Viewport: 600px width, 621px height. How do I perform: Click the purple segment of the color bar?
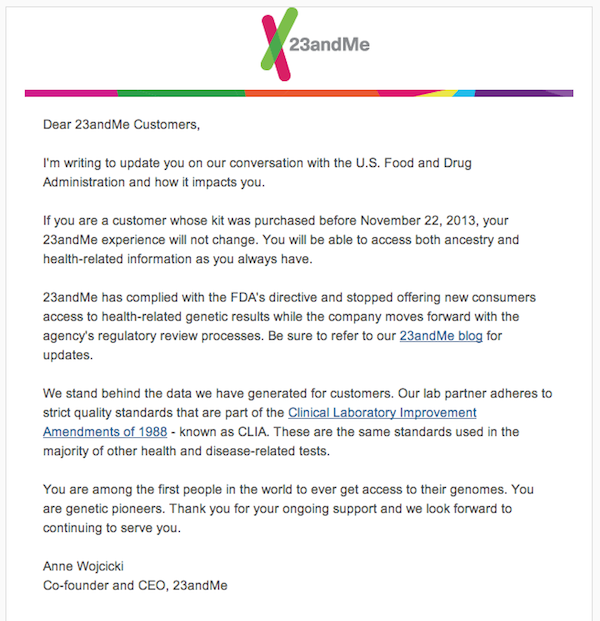[524, 93]
